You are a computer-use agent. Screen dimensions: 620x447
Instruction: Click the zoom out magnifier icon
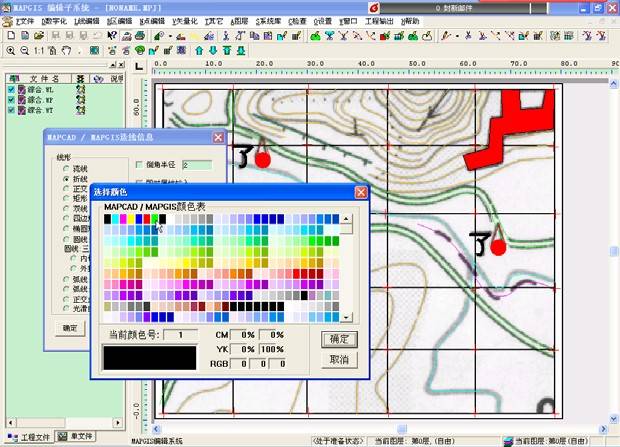point(25,51)
